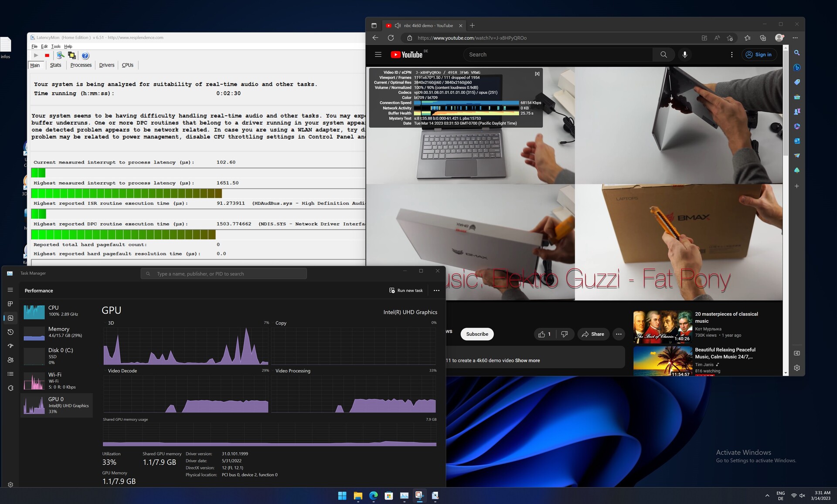This screenshot has width=837, height=504.
Task: Open the Tools menu in LatencyMon
Action: point(56,46)
